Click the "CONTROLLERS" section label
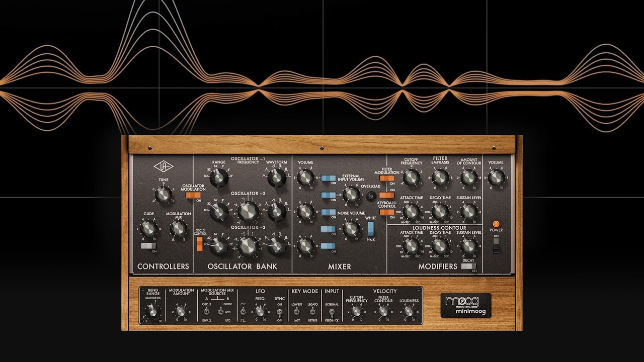 point(163,266)
